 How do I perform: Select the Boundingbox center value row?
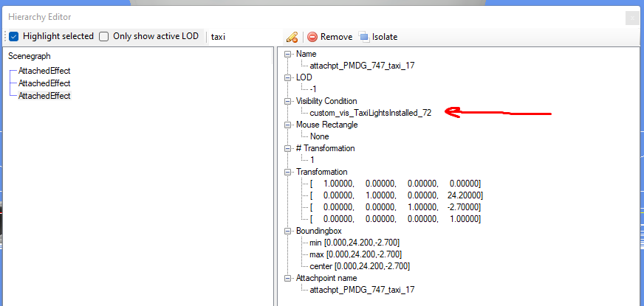pyautogui.click(x=360, y=266)
